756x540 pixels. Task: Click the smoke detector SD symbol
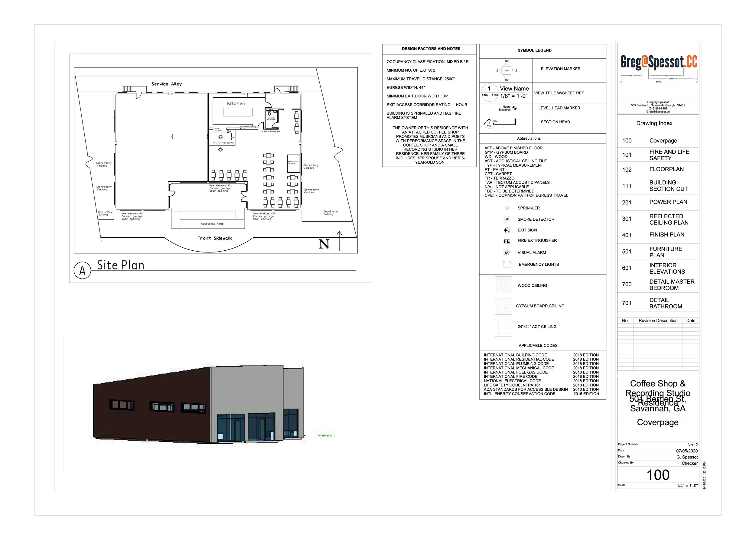pyautogui.click(x=507, y=219)
